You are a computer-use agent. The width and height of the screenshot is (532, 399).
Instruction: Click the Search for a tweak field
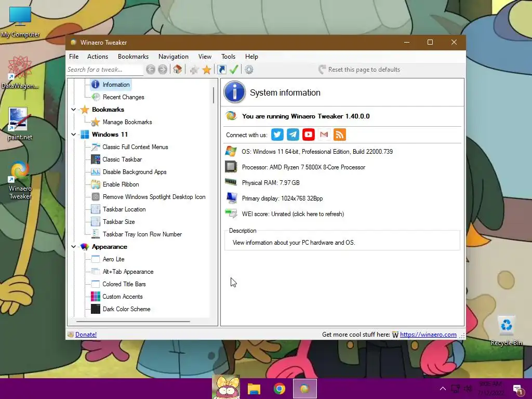(104, 70)
